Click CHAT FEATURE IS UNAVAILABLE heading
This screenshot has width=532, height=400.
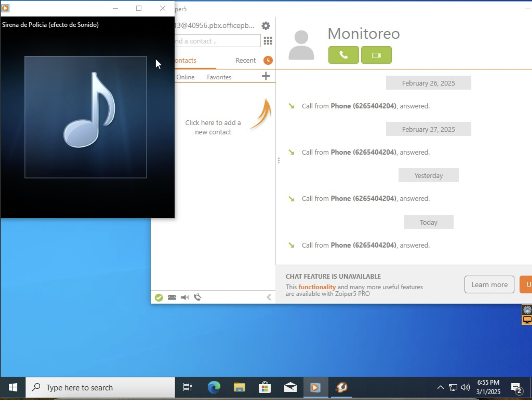pyautogui.click(x=333, y=276)
